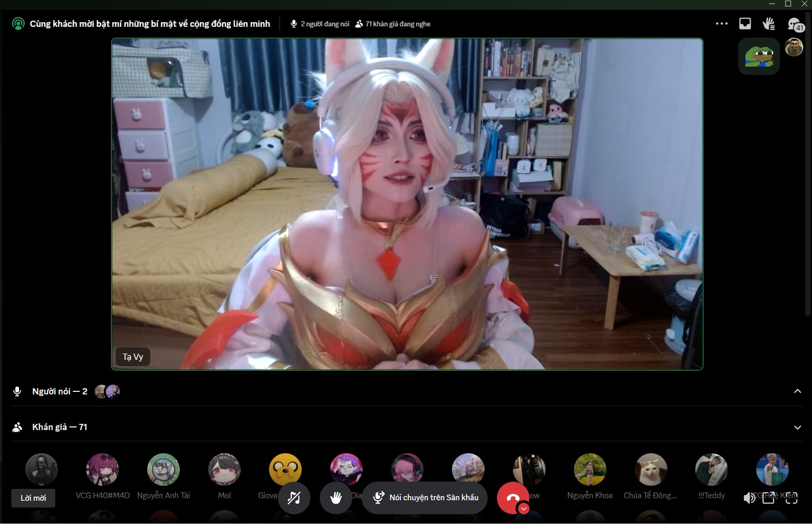
Task: Click the round user avatar at top right
Action: point(794,47)
